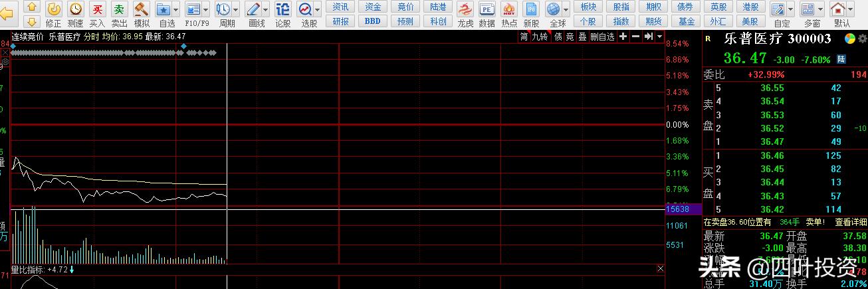
Task: Click the green 卖出 sell icon
Action: point(119,9)
